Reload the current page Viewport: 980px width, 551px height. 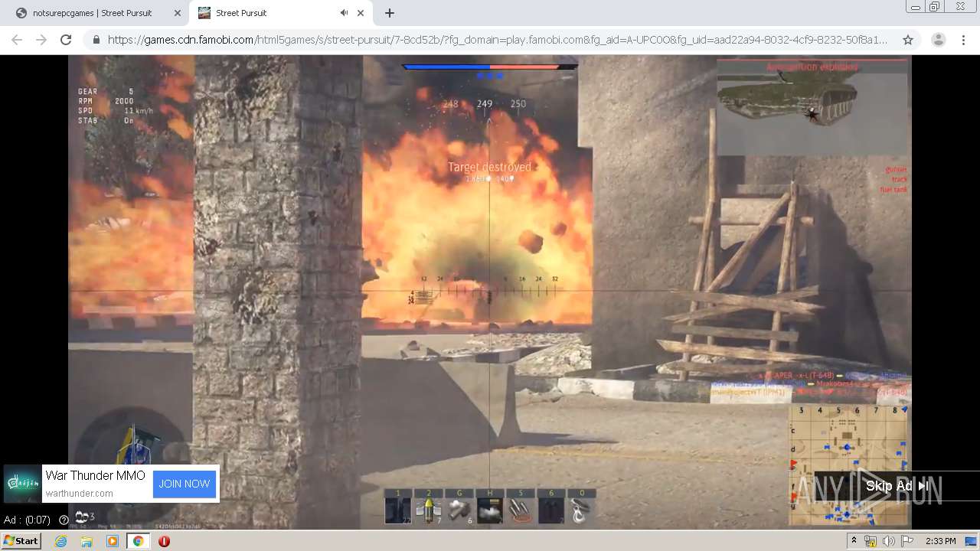tap(66, 40)
